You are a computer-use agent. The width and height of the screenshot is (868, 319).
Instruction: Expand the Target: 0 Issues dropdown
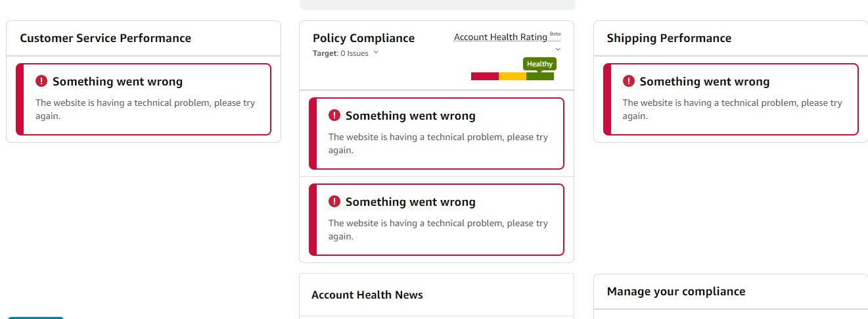[x=376, y=53]
